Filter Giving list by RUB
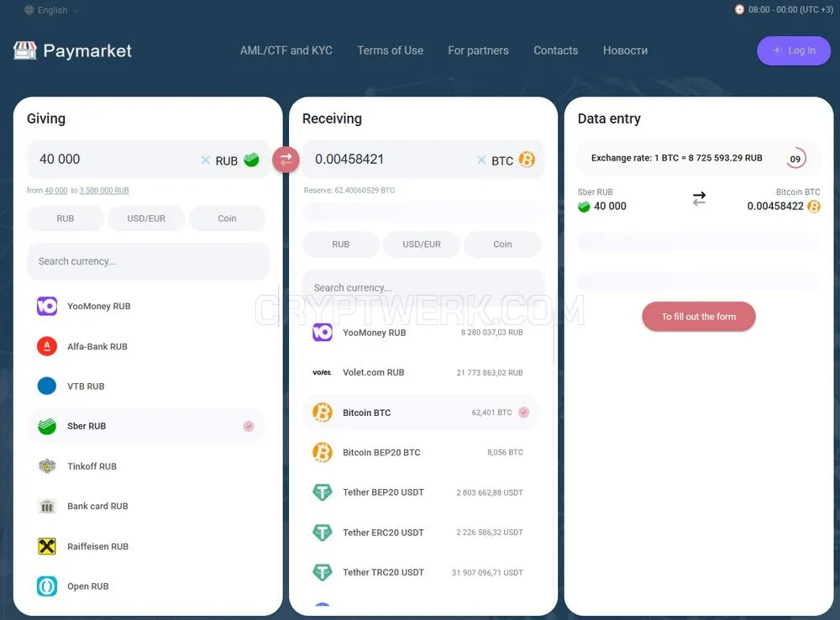 point(66,218)
